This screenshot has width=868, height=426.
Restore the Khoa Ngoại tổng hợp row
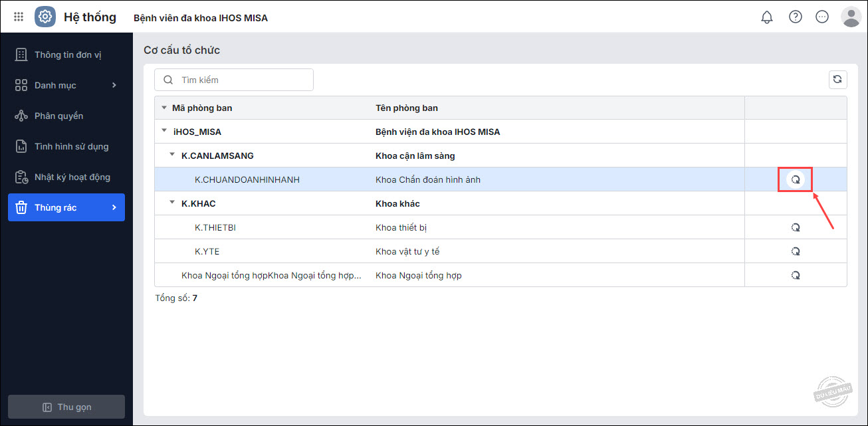pyautogui.click(x=796, y=275)
